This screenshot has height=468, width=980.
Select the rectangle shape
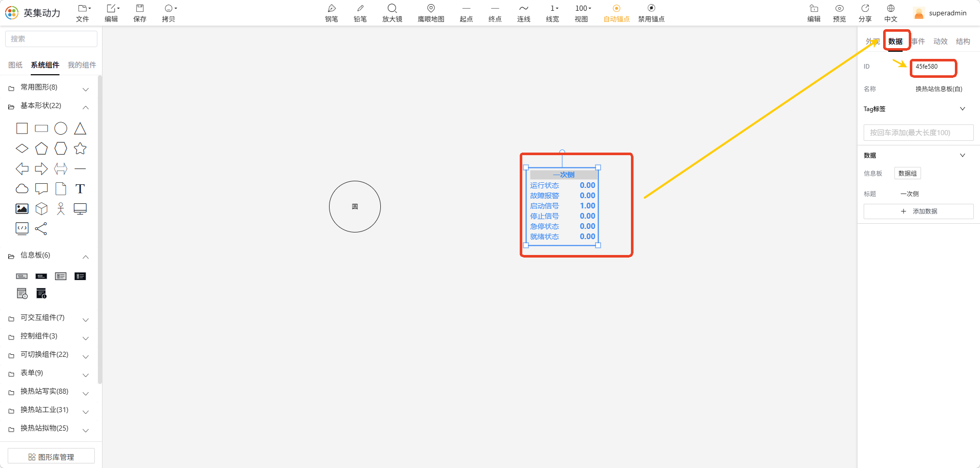click(x=42, y=129)
